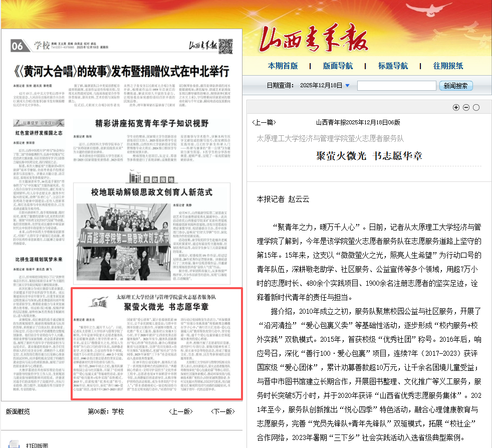Click the zoom-out minus icon above article
This screenshot has height=448, width=492.
(x=466, y=107)
